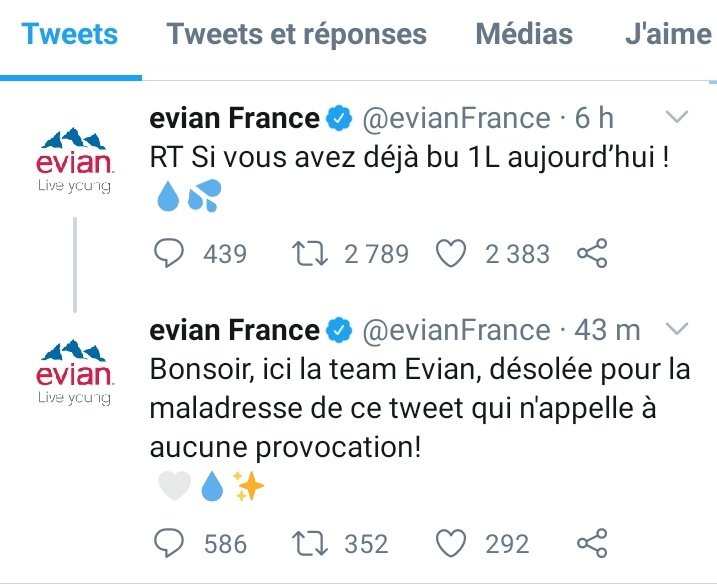Viewport: 717px width, 584px height.
Task: Select the Tweets tab
Action: pos(70,35)
